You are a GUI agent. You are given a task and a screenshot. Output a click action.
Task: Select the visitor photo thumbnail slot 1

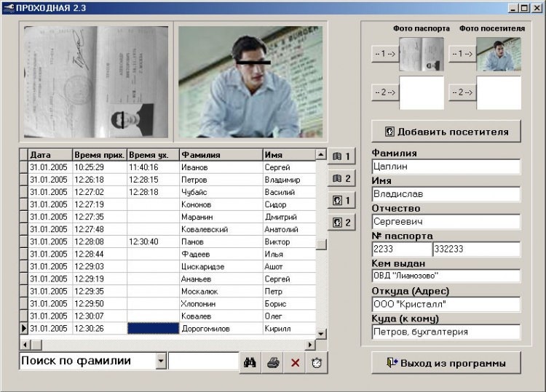click(x=499, y=55)
